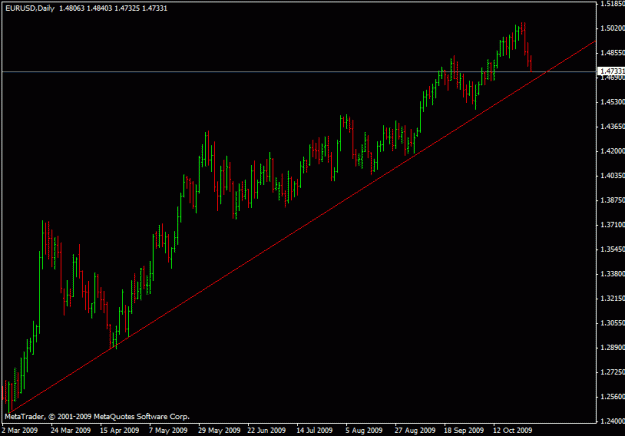Click the 1.2400 price scale value
This screenshot has width=625, height=436.
[612, 421]
